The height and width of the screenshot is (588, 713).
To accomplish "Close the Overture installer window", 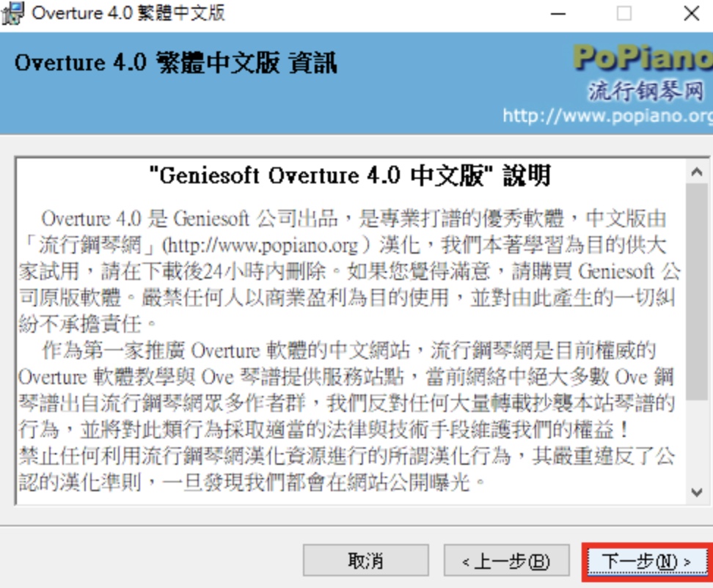I will [692, 14].
